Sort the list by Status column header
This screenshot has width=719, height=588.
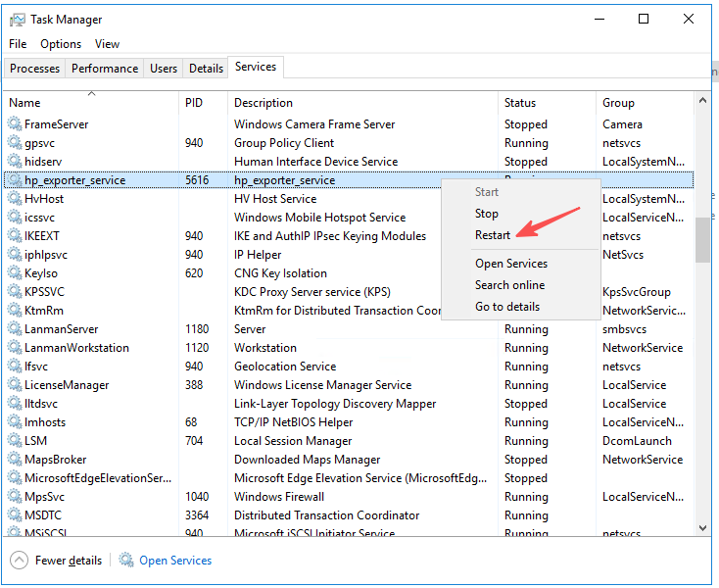click(520, 103)
